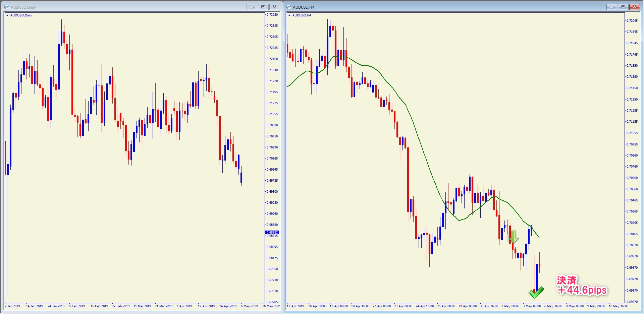Click the 0.73050 price on Daily scale
Viewport: 644px width, 314px height.
point(272,15)
